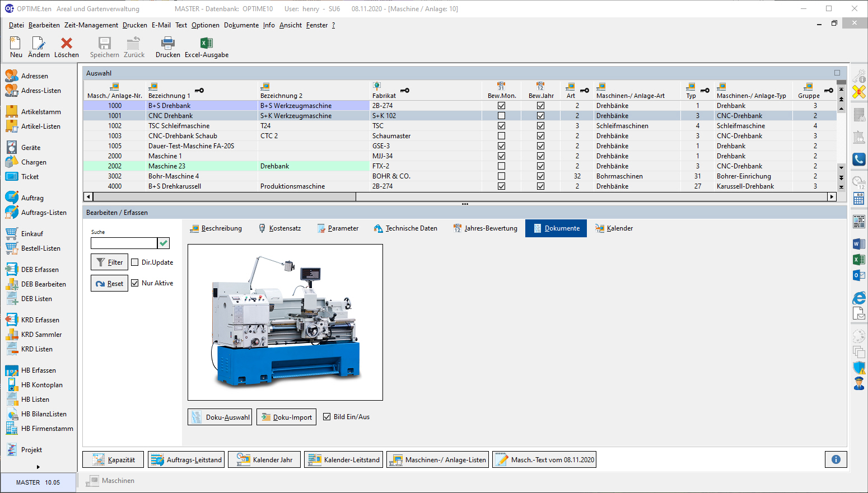
Task: Switch to the Technische Daten tab
Action: [405, 228]
